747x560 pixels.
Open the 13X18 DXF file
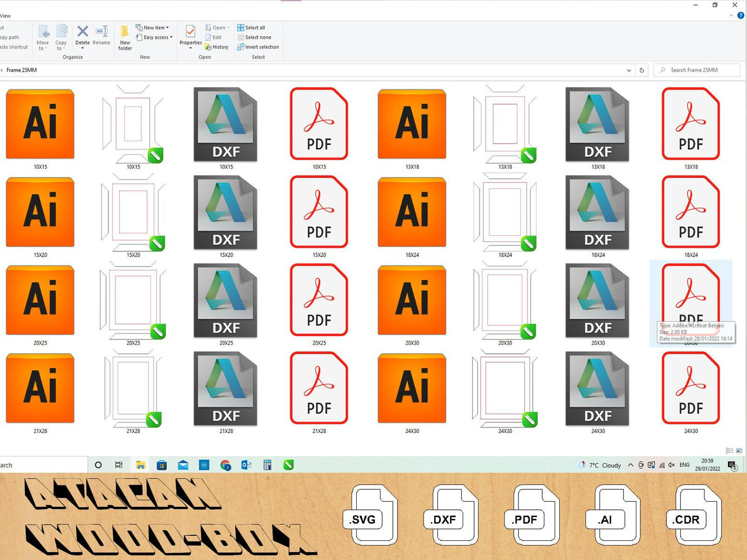pyautogui.click(x=598, y=124)
